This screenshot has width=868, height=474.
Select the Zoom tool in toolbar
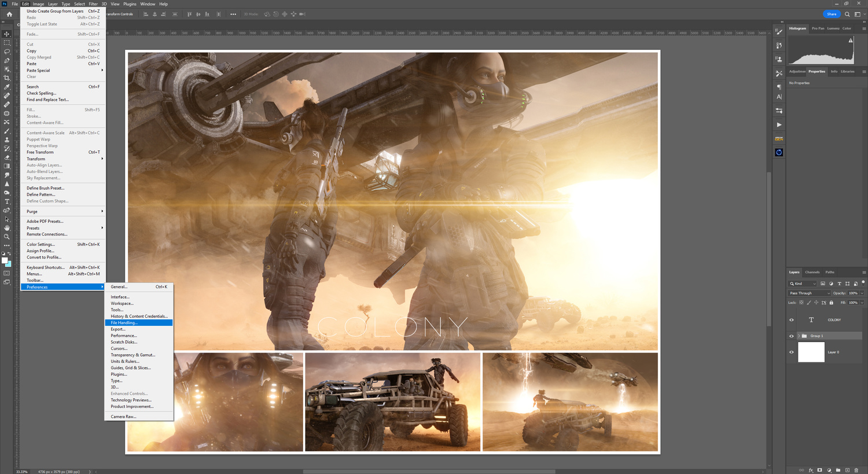tap(7, 237)
